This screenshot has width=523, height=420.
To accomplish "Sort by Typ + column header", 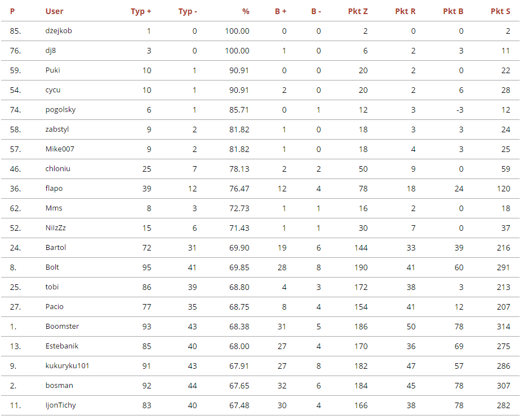I will (140, 11).
